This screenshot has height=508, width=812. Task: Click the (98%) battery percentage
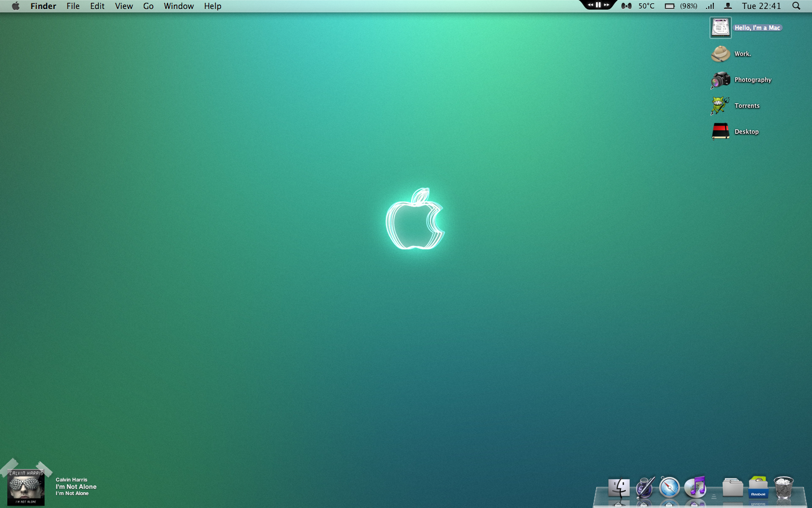(x=689, y=6)
